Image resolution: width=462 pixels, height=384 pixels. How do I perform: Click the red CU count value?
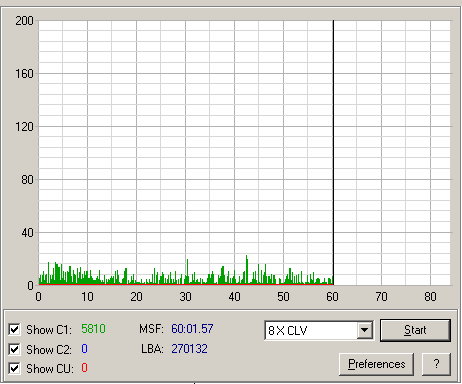[84, 368]
